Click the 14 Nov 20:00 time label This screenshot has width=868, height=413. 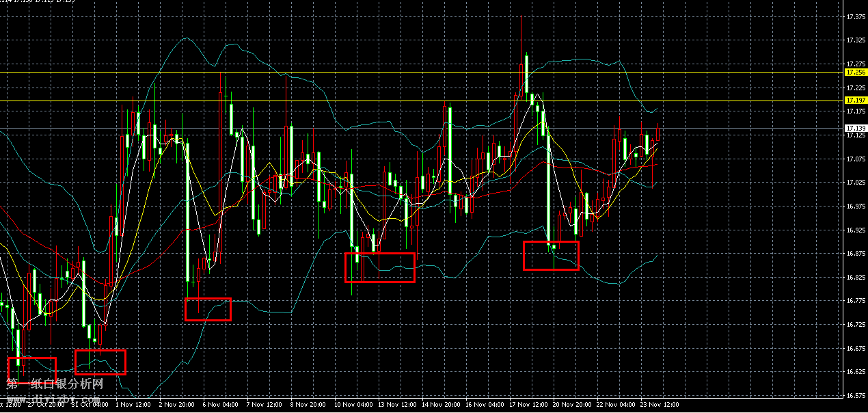pyautogui.click(x=443, y=405)
